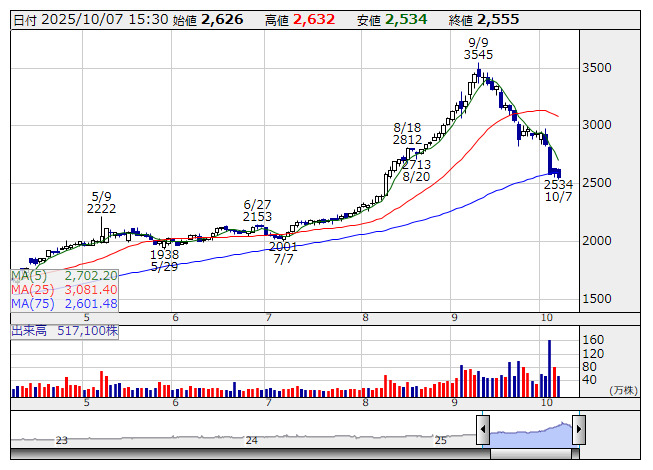
Task: Click the tallest blue volume bar in October
Action: (x=549, y=368)
